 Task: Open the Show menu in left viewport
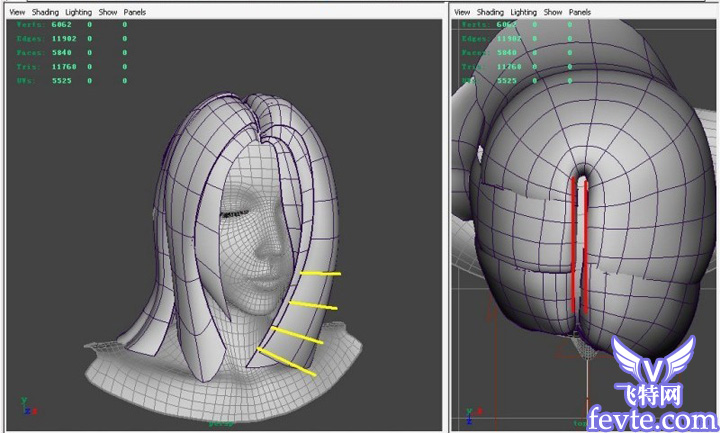107,12
